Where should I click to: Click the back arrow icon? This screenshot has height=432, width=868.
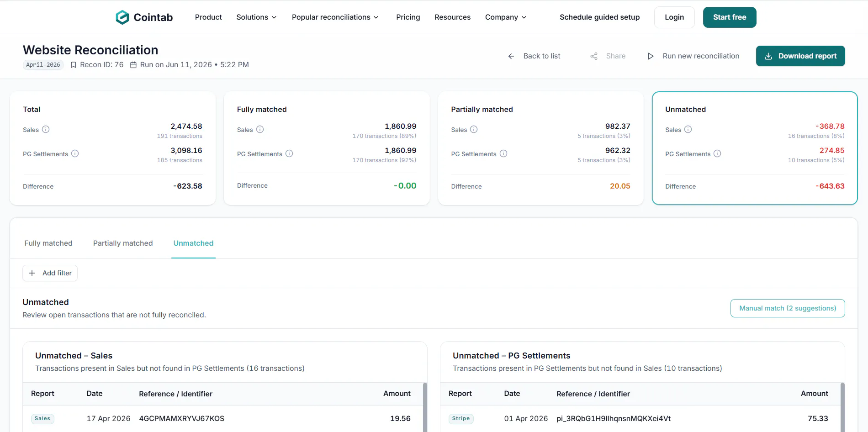point(511,56)
